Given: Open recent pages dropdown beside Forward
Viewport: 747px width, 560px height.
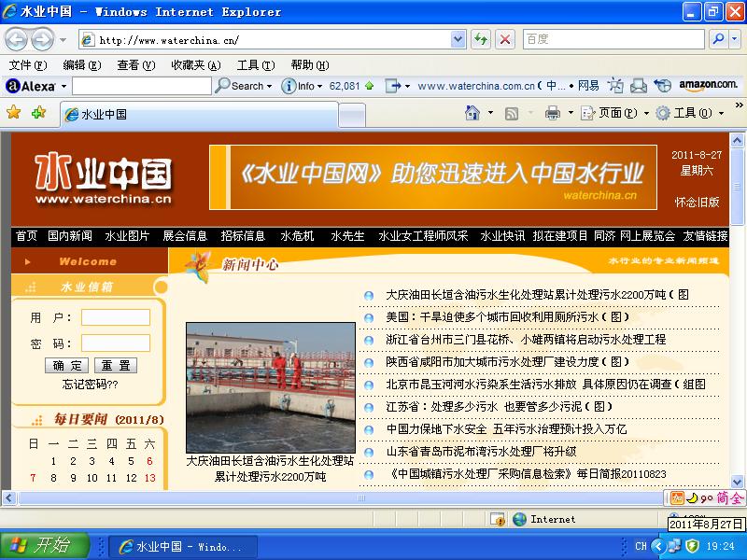Looking at the screenshot, I should tap(63, 40).
